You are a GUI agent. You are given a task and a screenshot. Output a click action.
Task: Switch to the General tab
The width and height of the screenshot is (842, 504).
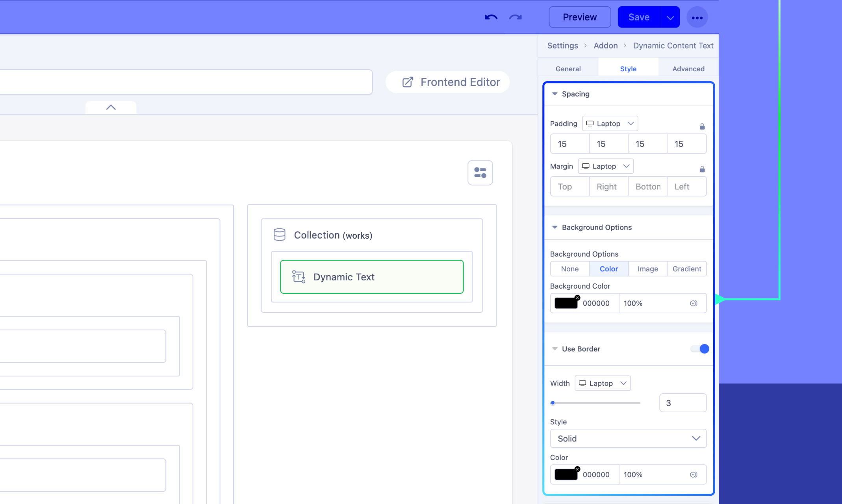point(568,69)
